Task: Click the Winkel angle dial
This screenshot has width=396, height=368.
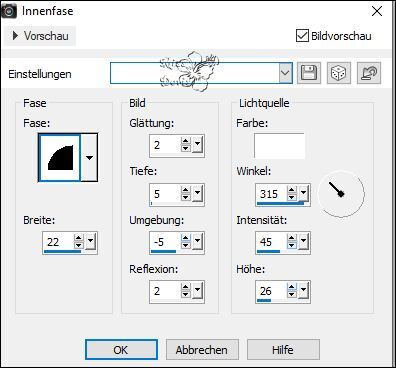Action: coord(341,194)
